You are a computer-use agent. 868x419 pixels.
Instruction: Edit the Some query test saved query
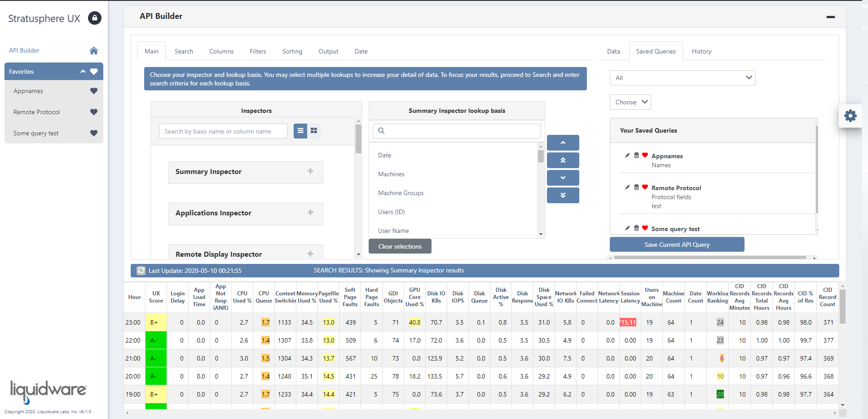click(627, 228)
